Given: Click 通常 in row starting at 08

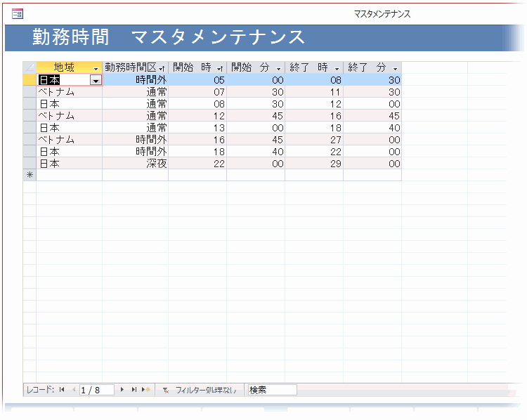Looking at the screenshot, I should click(136, 104).
